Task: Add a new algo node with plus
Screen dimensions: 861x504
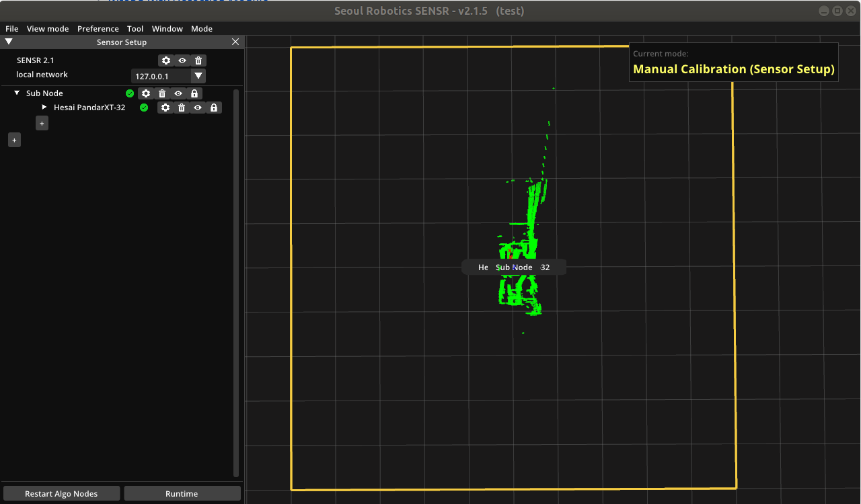Action: 14,140
